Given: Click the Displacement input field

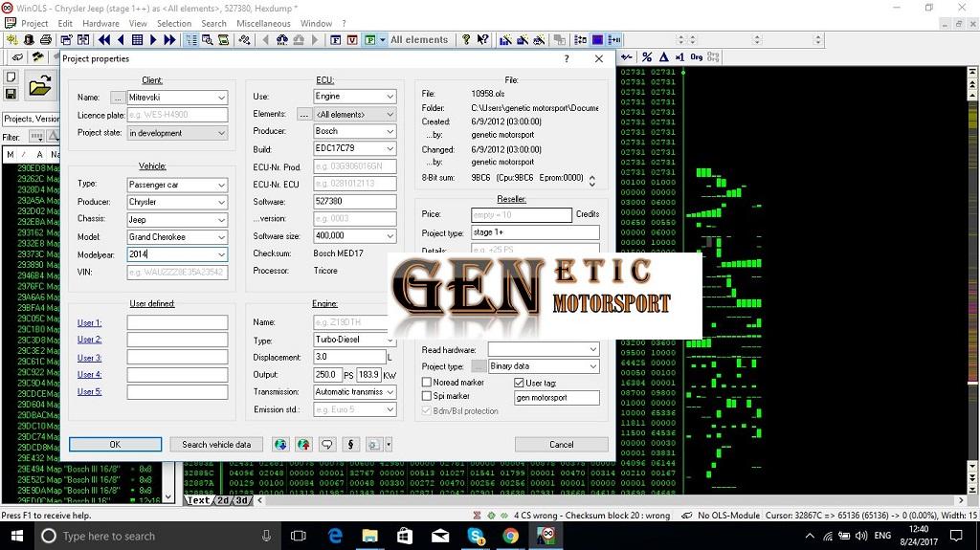Looking at the screenshot, I should [348, 357].
